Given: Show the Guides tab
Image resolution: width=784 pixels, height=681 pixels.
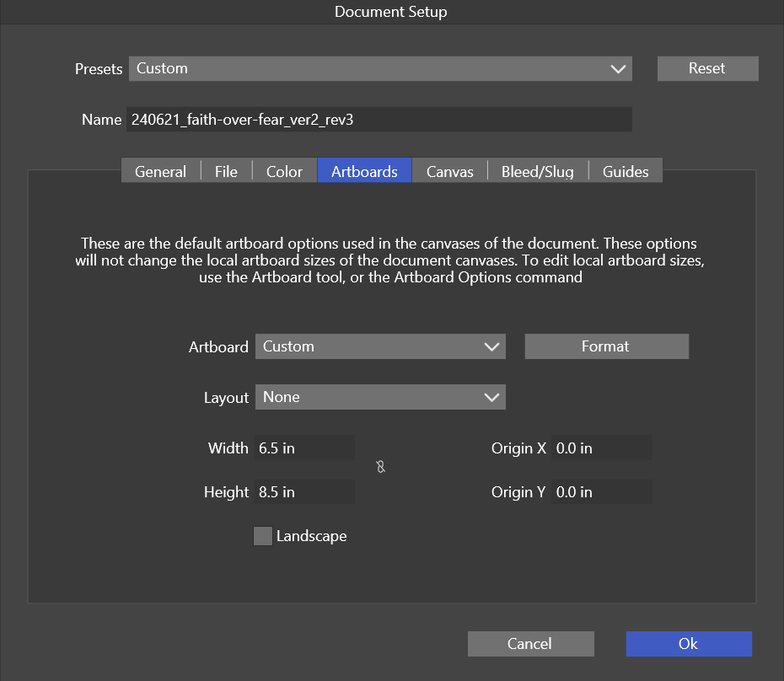Looking at the screenshot, I should (626, 171).
